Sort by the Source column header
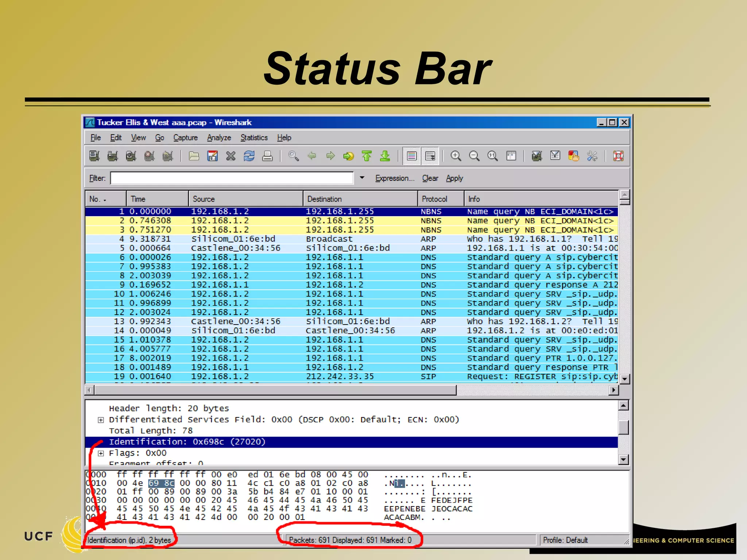The width and height of the screenshot is (747, 560). (x=246, y=199)
